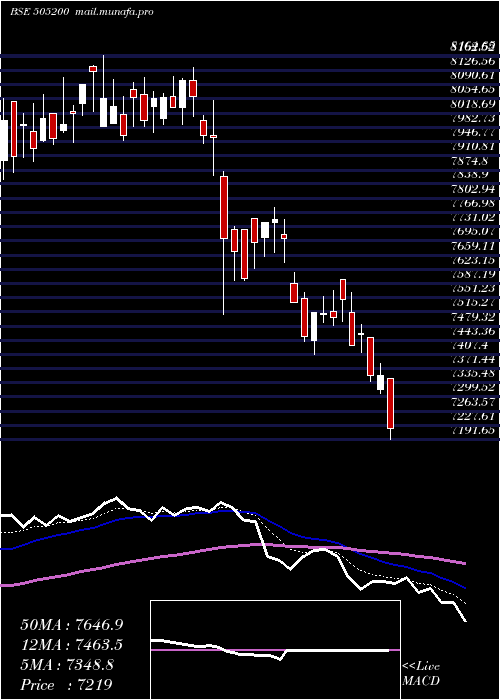Click the 7299.52 price axis label
This screenshot has width=500, height=700.
[x=472, y=388]
